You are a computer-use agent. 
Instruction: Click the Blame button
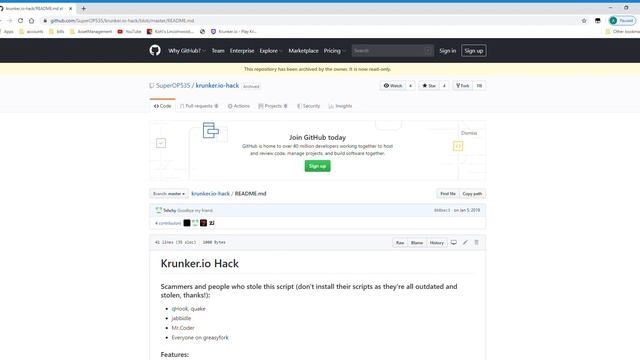coord(417,242)
